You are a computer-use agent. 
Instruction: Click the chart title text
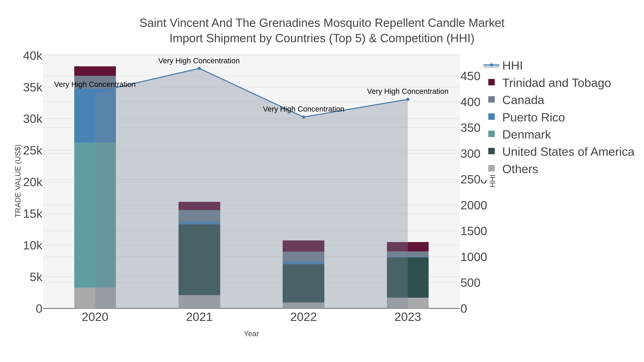coord(322,30)
